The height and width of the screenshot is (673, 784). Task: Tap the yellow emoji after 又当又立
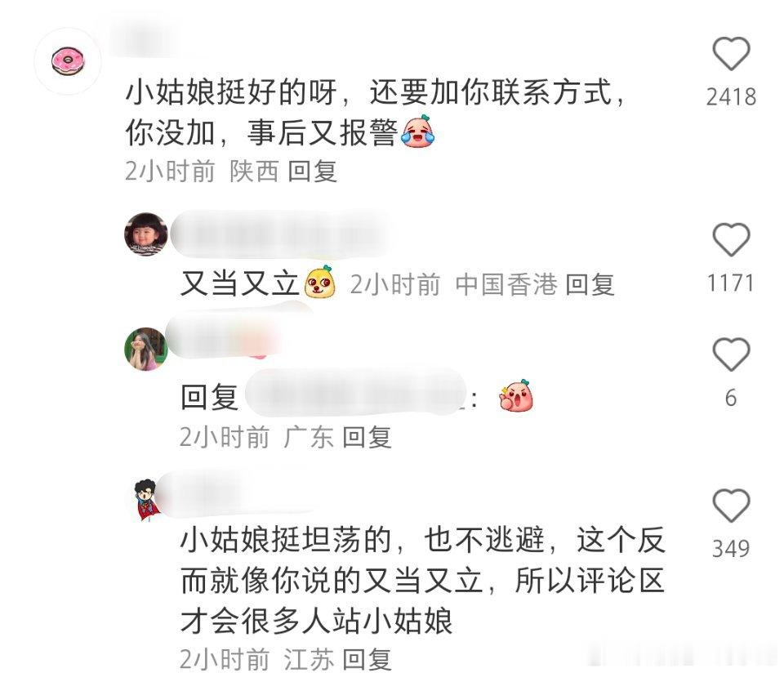(320, 283)
